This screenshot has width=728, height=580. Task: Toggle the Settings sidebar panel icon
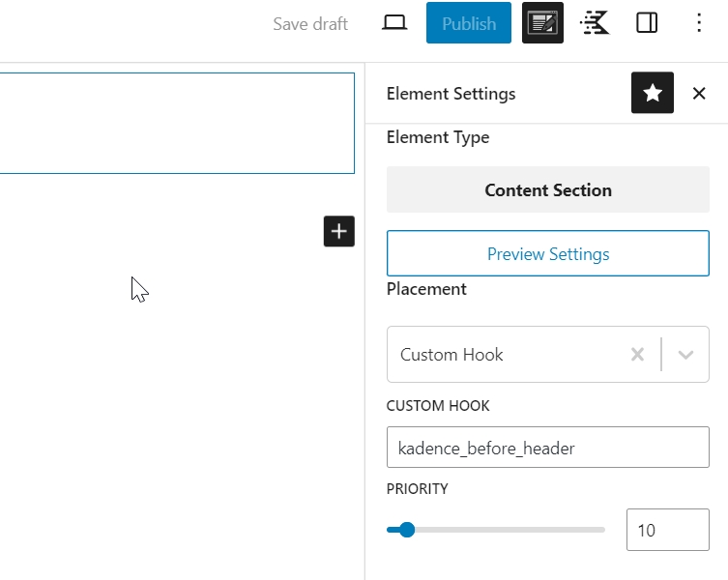click(x=647, y=23)
